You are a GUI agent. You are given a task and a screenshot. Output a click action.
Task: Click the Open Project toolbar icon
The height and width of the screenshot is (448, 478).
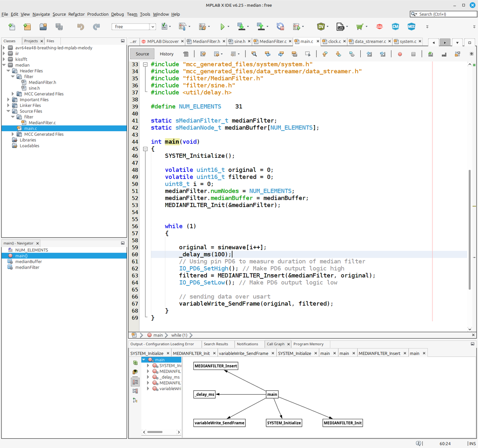click(43, 27)
